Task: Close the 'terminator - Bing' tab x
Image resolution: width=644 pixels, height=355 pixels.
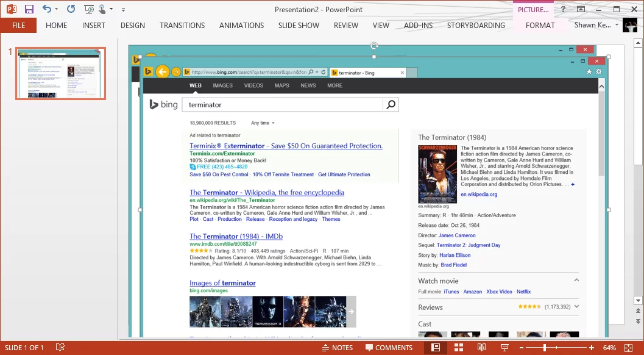Action: (402, 73)
